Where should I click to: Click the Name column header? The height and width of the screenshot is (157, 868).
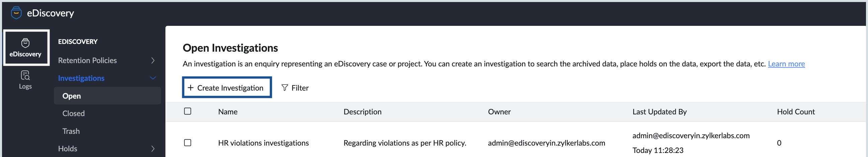(228, 112)
